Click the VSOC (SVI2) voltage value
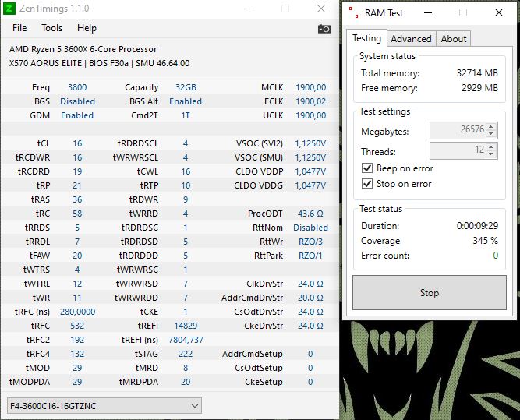 pyautogui.click(x=310, y=143)
